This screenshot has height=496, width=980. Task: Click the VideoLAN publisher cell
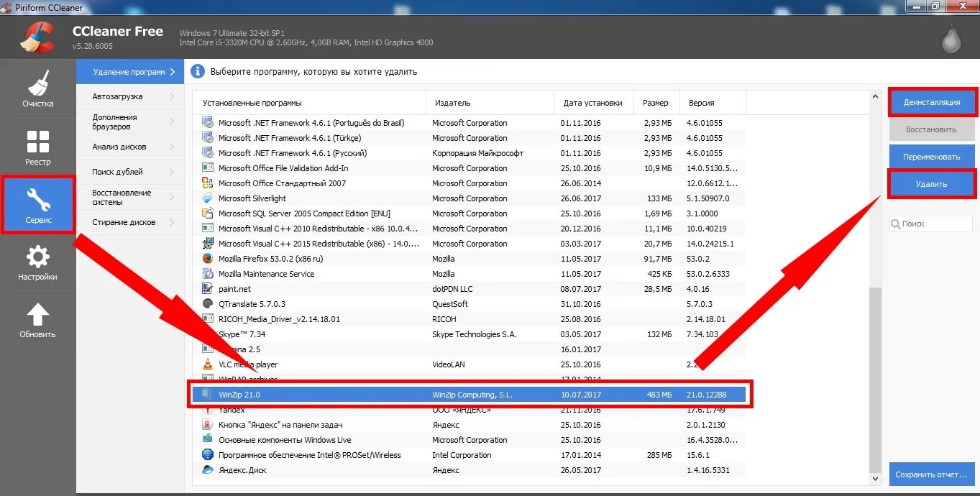pyautogui.click(x=449, y=364)
